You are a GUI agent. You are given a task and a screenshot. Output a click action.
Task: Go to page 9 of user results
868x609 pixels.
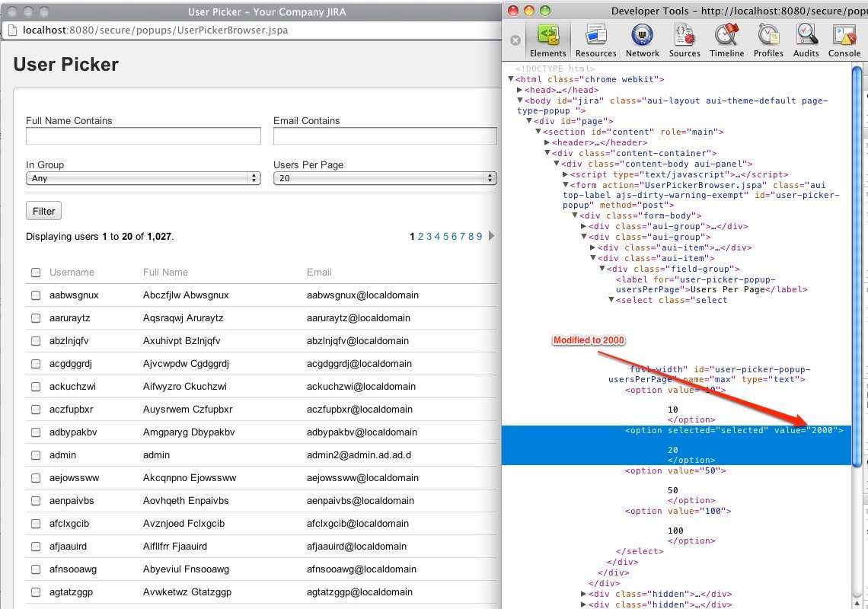pos(480,237)
